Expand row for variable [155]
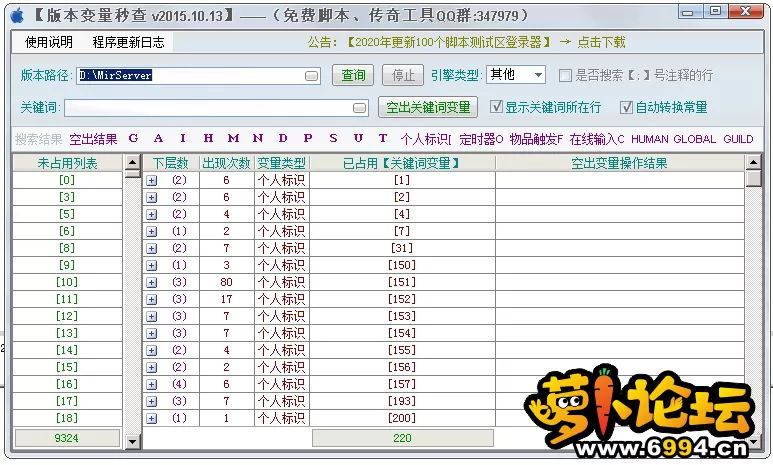This screenshot has height=465, width=773. tap(152, 351)
